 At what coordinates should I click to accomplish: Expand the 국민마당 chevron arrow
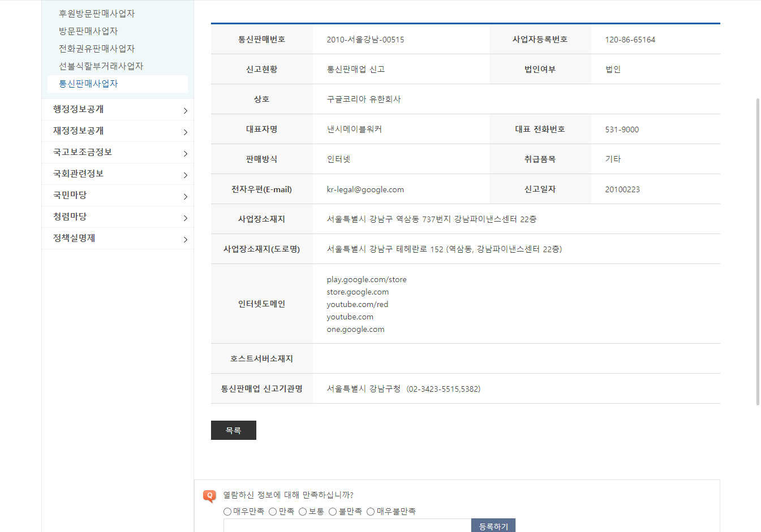pos(185,197)
